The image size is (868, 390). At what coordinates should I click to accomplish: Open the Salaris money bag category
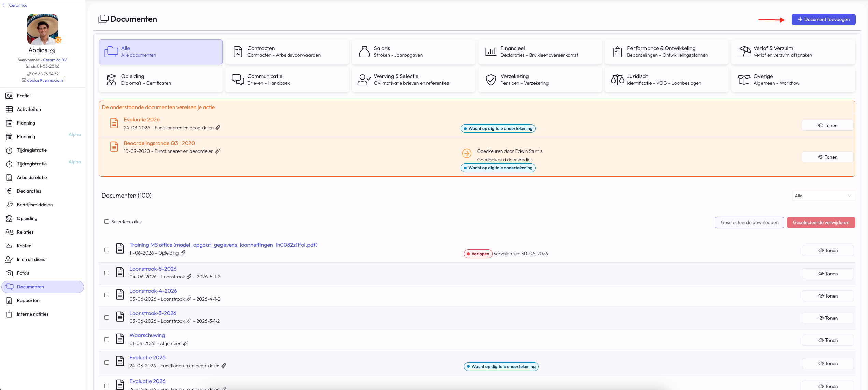pos(413,52)
